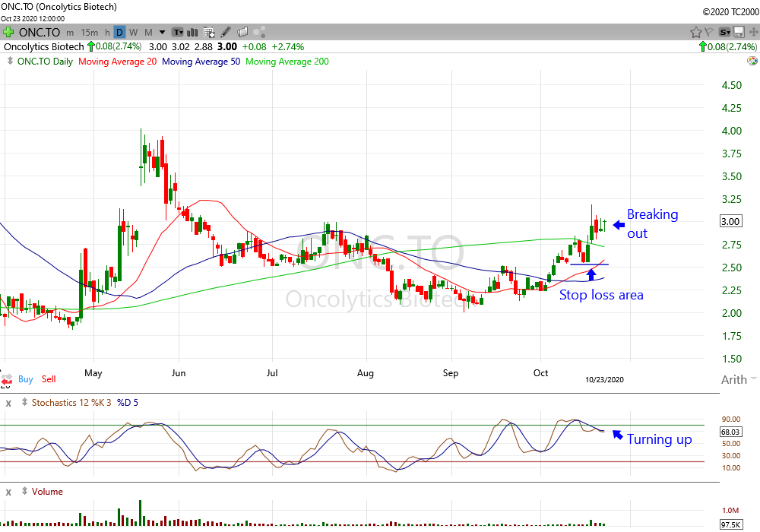Click the Sell link
760x532 pixels.
point(49,379)
